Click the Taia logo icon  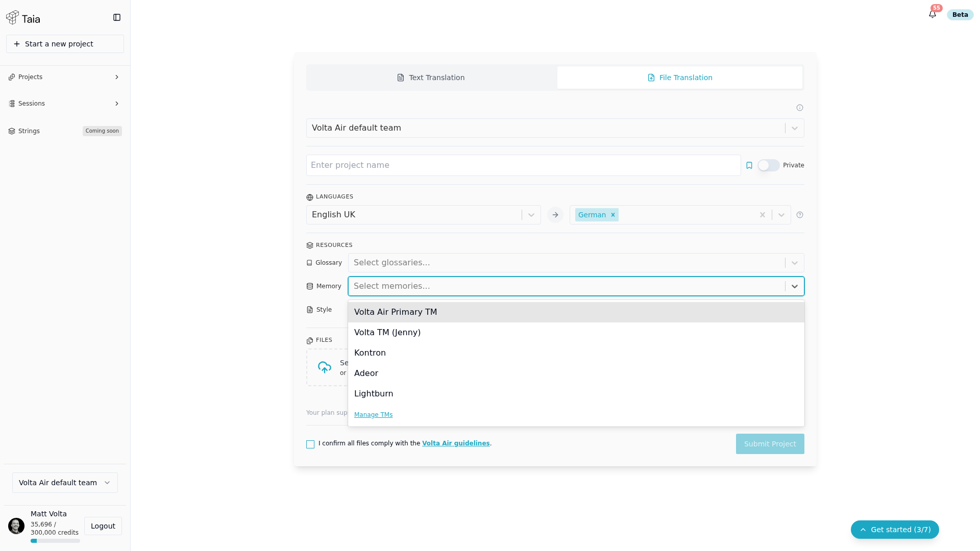coord(13,18)
